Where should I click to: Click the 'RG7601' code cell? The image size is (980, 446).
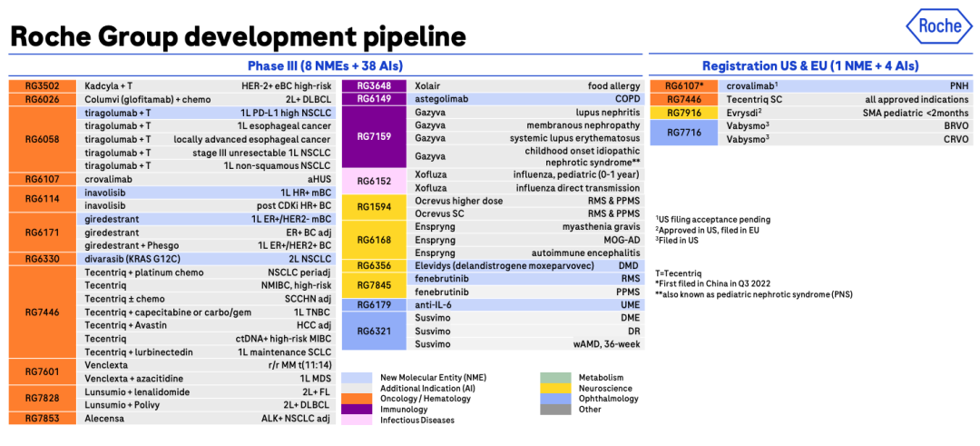pyautogui.click(x=43, y=372)
